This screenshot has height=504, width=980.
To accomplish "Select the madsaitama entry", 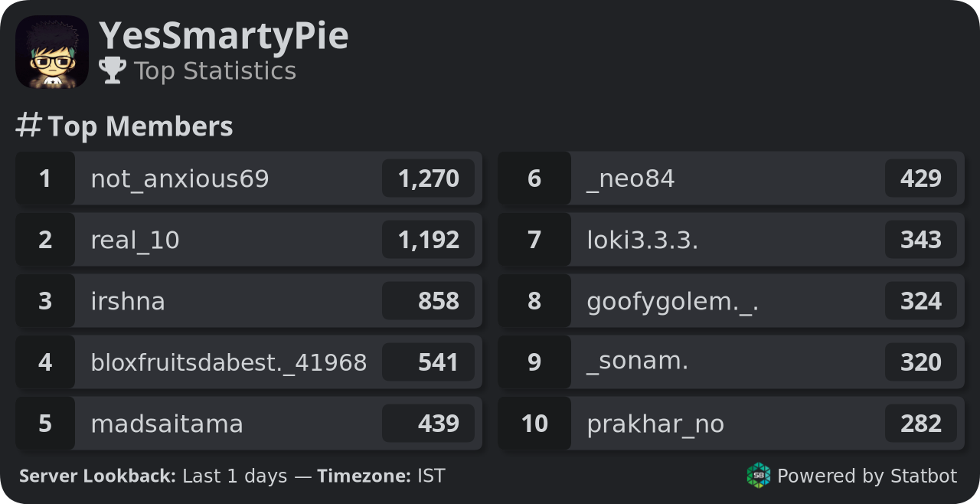I will 249,424.
